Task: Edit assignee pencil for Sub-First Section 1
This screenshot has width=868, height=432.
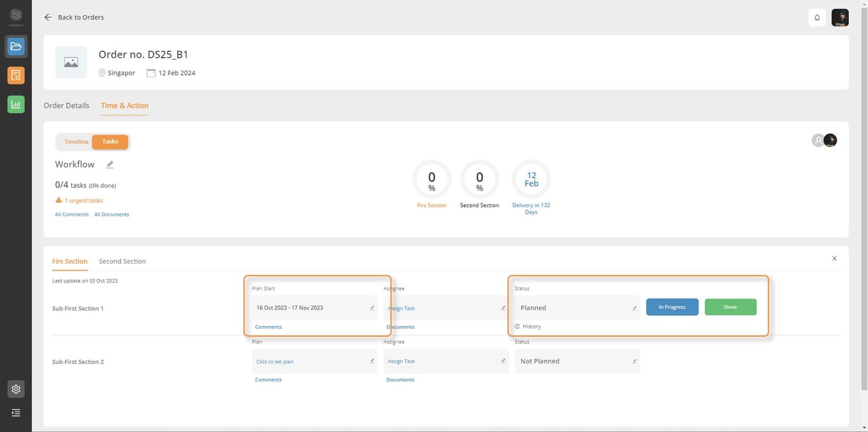Action: 503,308
